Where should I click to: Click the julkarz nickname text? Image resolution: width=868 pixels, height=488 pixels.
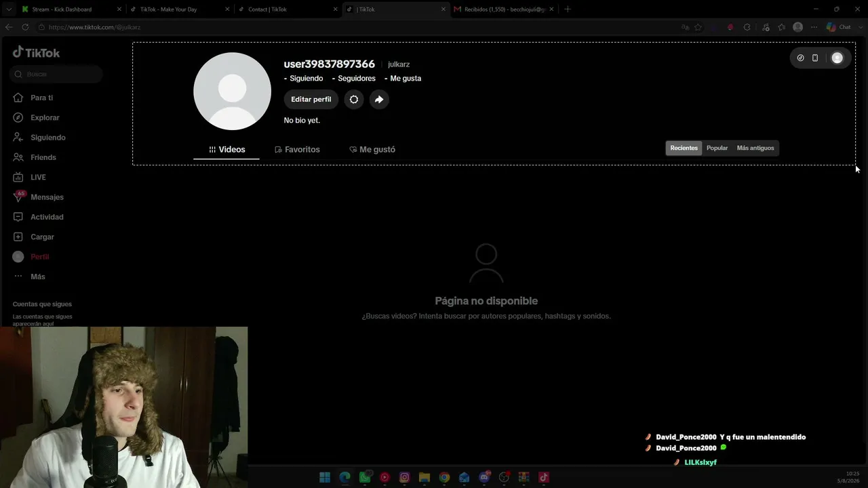pos(399,64)
